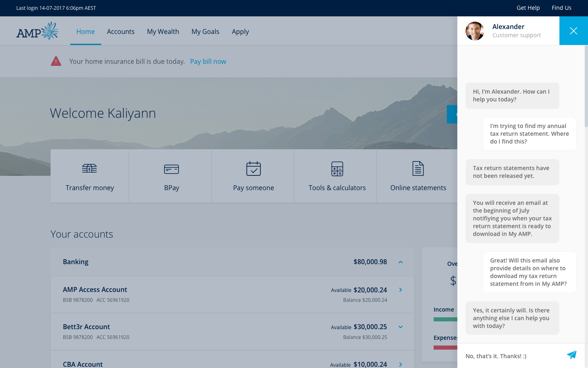
Task: Click the 'I'm trying to find my annual' message
Action: click(x=530, y=134)
